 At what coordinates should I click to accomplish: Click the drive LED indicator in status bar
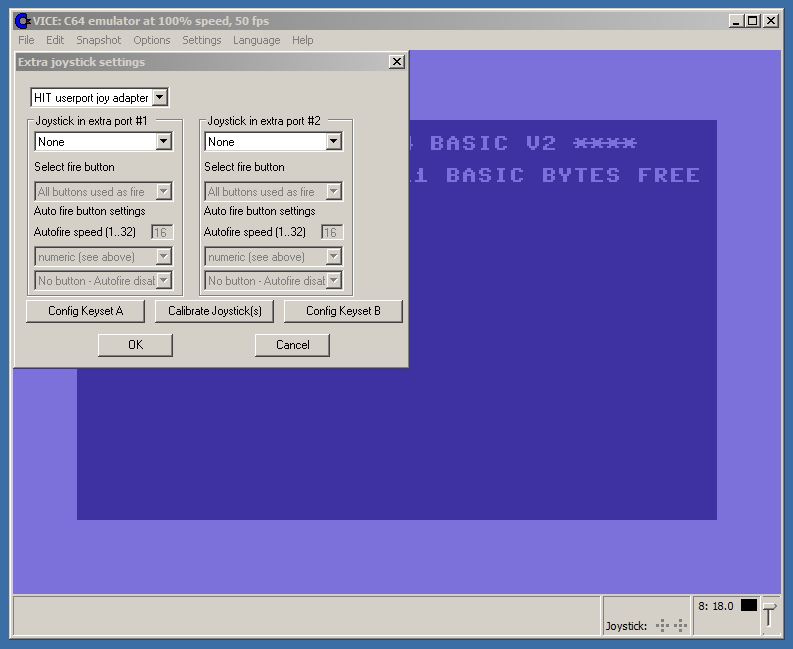pyautogui.click(x=748, y=606)
